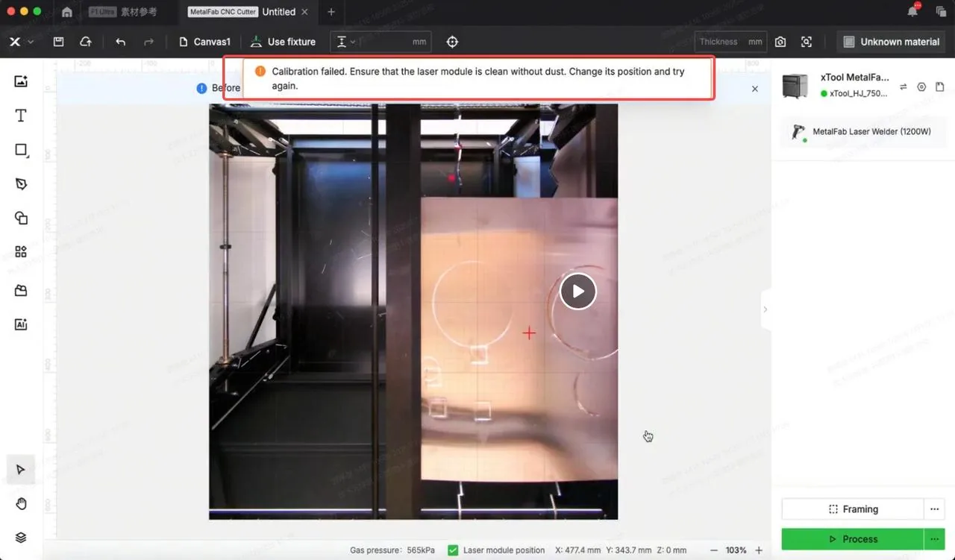955x560 pixels.
Task: Collapse the right side panel arrow
Action: pos(765,309)
